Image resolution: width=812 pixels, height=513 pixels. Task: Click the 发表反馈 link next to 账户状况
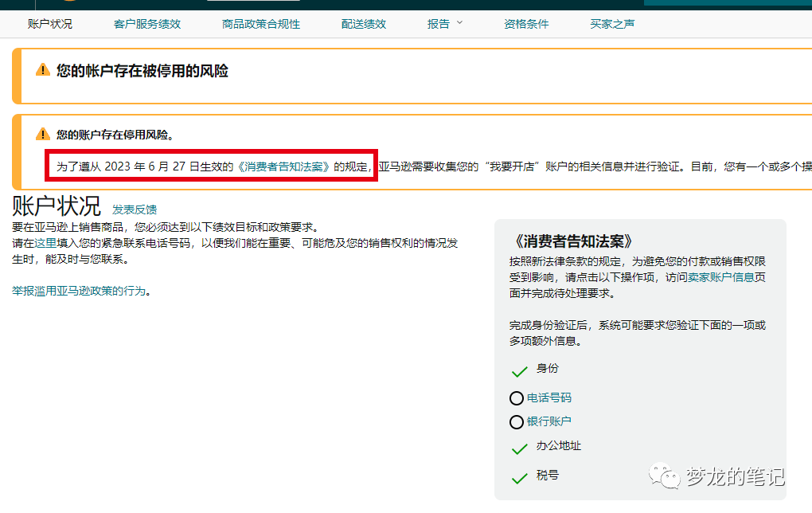coord(135,210)
